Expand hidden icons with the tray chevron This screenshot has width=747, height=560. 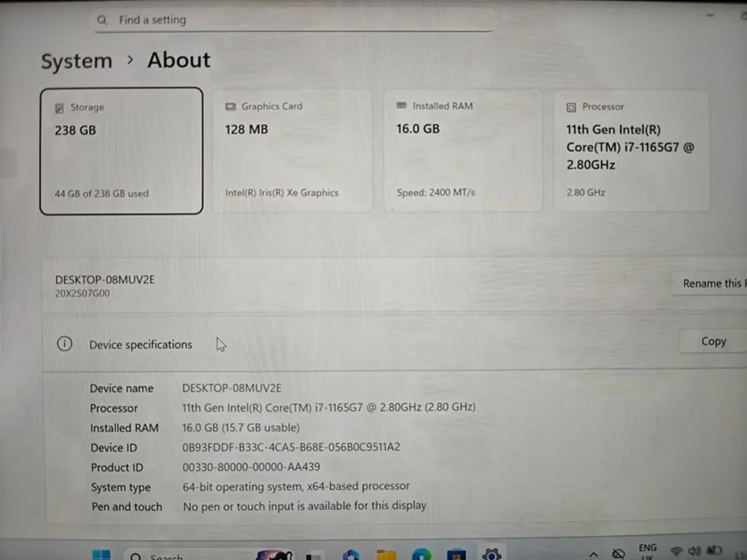click(x=594, y=554)
